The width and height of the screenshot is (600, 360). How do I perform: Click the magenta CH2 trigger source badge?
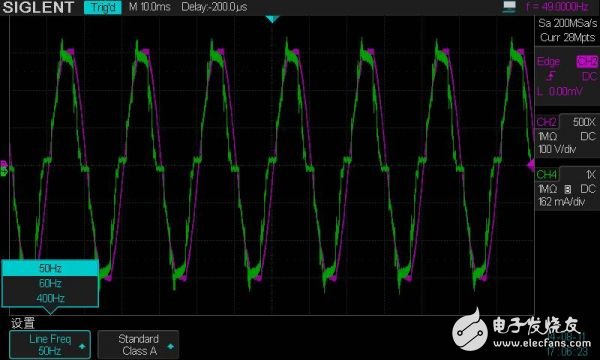coord(587,62)
